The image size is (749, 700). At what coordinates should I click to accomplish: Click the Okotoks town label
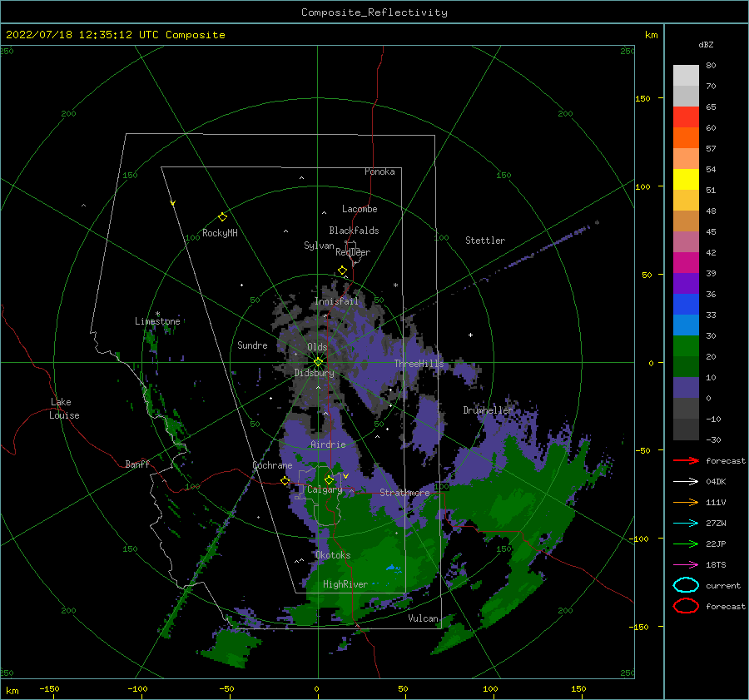click(x=333, y=555)
